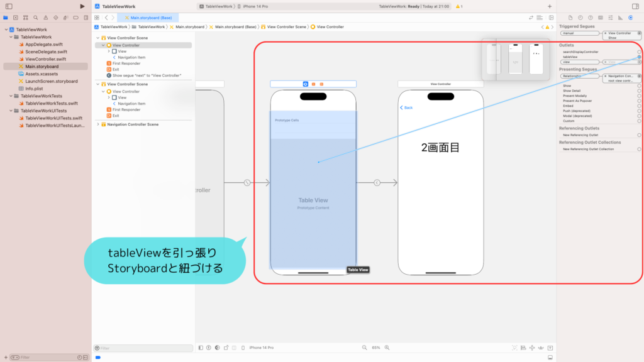The image size is (644, 362).
Task: Collapse the second View Controller Scene
Action: [x=97, y=84]
